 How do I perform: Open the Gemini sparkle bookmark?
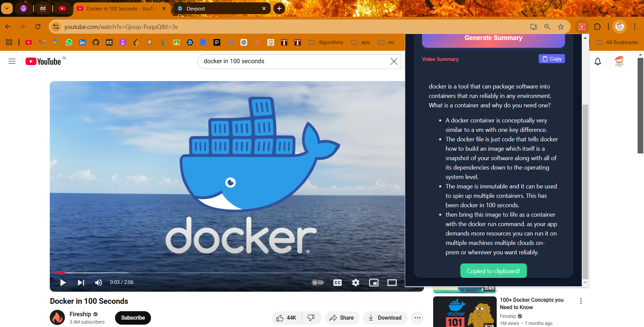(x=230, y=42)
